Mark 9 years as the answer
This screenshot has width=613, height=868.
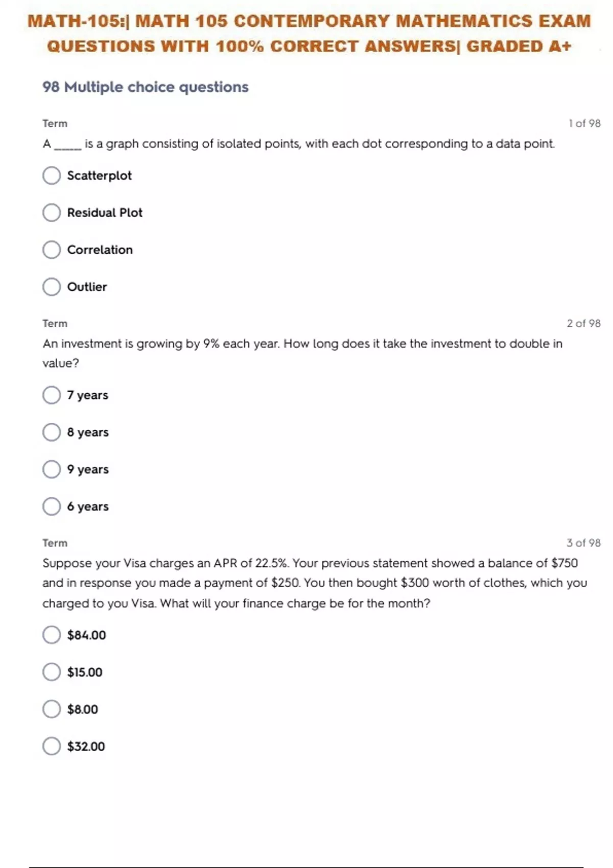(x=52, y=469)
